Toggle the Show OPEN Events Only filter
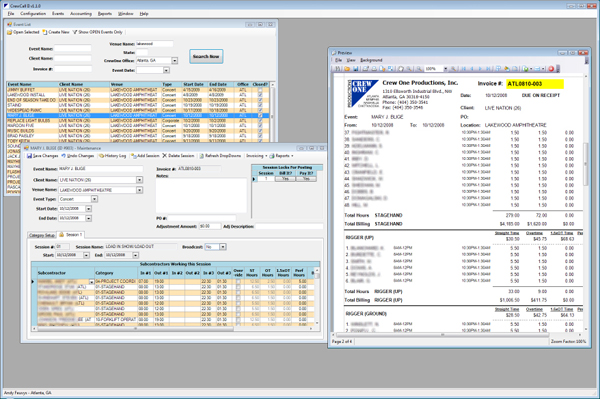 pos(98,32)
